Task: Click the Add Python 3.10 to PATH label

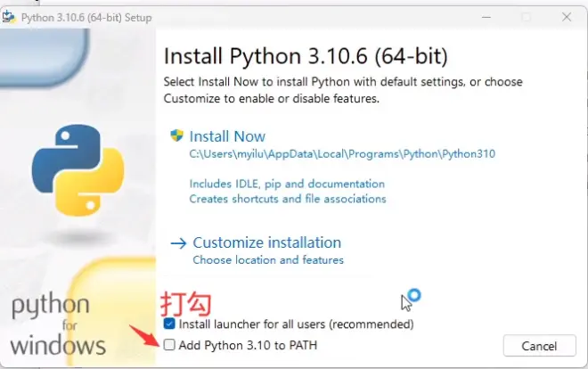Action: pos(248,345)
